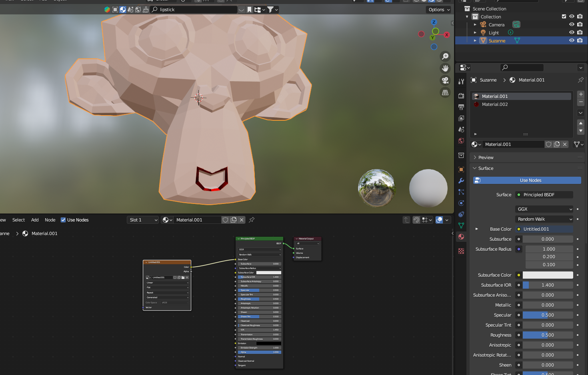The height and width of the screenshot is (375, 588).
Task: Pin the properties editor context
Action: 581,80
